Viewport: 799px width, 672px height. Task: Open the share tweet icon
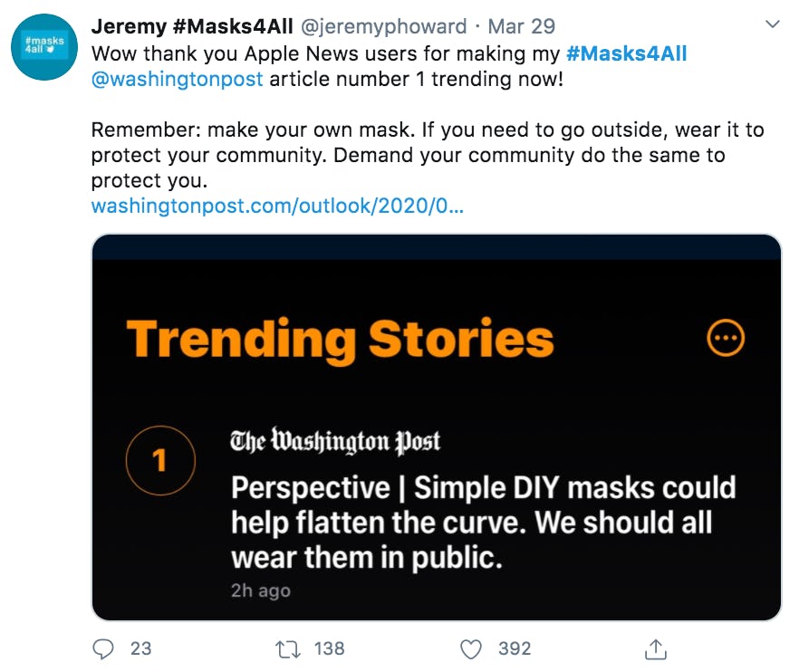(655, 648)
